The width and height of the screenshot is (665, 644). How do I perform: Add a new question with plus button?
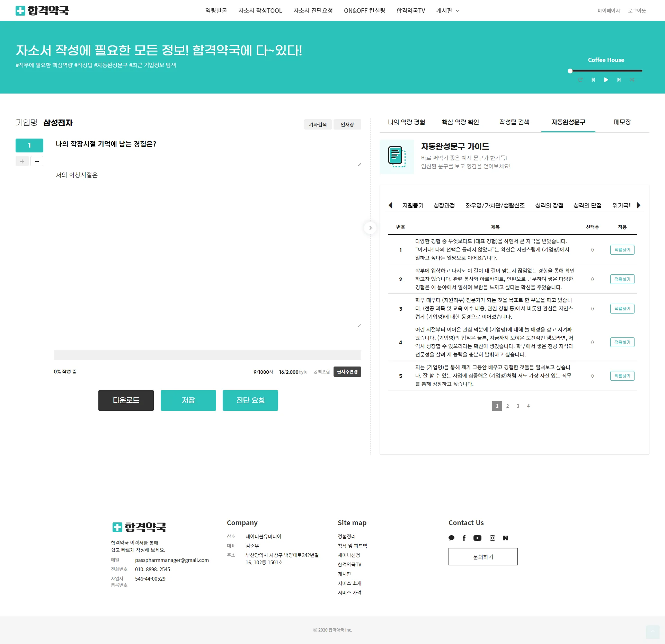point(22,161)
